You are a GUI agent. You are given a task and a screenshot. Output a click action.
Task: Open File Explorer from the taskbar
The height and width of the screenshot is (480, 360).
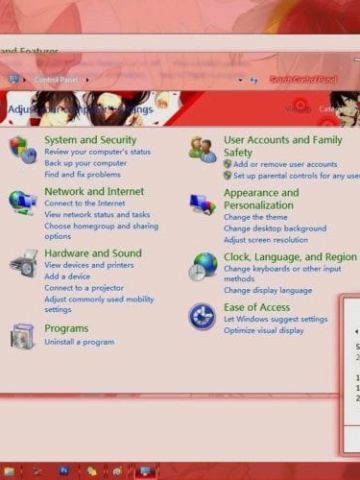[x=9, y=471]
